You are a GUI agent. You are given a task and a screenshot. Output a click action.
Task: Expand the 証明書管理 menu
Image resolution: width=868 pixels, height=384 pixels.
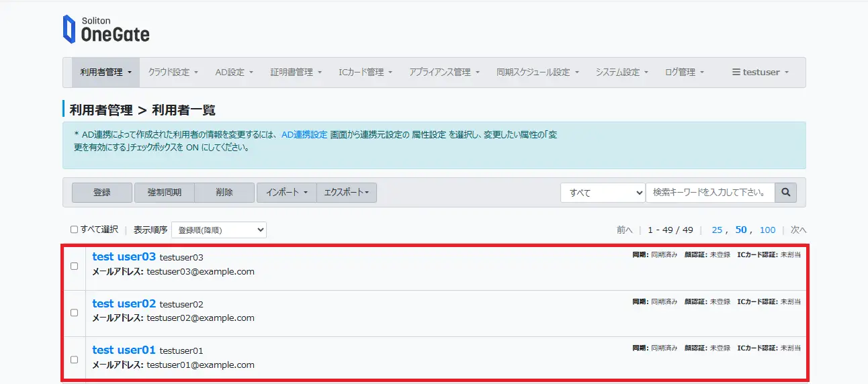click(296, 73)
